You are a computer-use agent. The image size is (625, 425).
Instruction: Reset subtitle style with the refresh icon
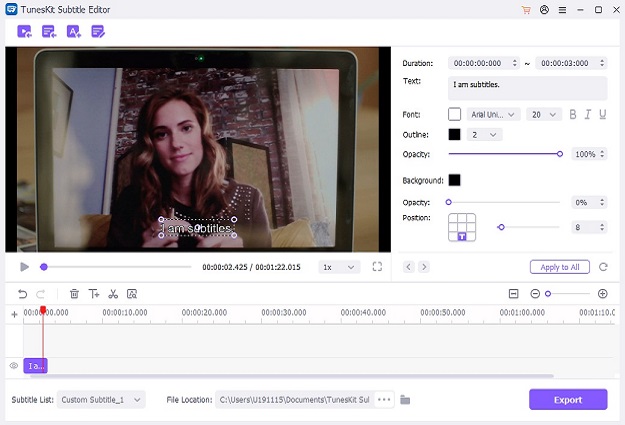coord(603,267)
